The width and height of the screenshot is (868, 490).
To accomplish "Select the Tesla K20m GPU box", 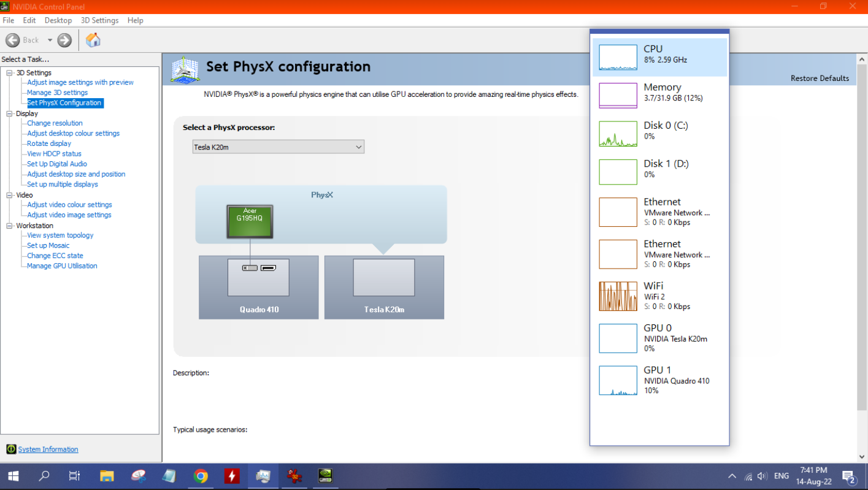I will (x=384, y=287).
